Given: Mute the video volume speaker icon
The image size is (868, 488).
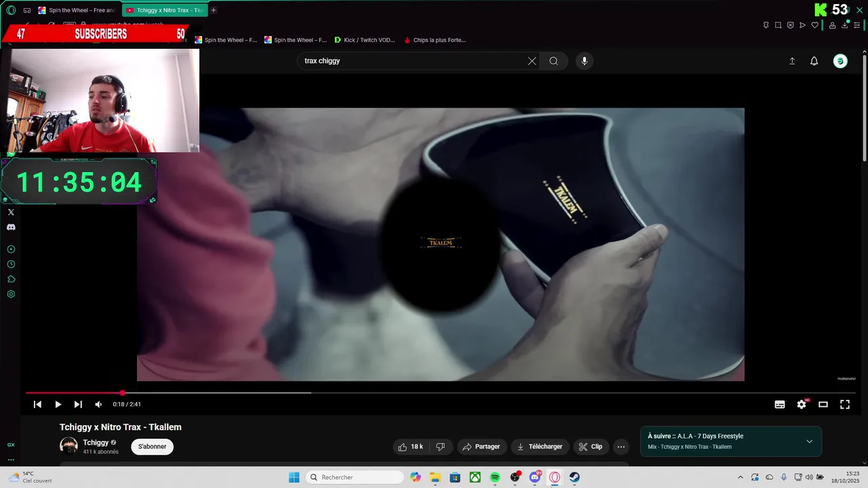Looking at the screenshot, I should point(98,405).
